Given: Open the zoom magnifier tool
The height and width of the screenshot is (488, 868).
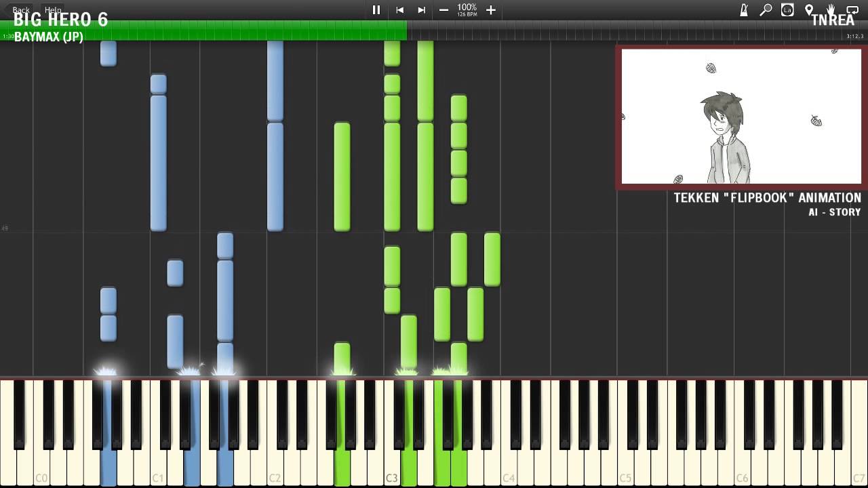Looking at the screenshot, I should [x=766, y=9].
